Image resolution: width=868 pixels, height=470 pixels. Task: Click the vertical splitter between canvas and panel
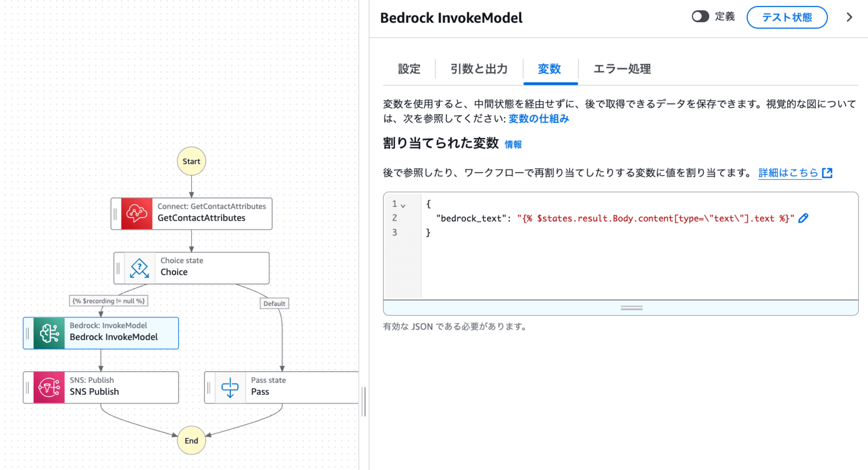coord(364,402)
